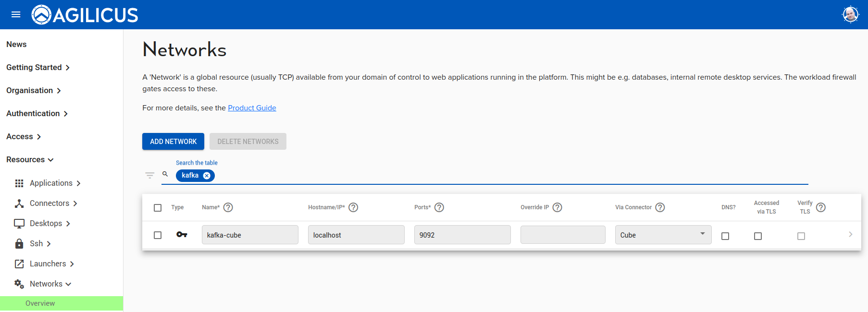868x312 pixels.
Task: Click the key type icon for kafka-cube
Action: pos(182,235)
